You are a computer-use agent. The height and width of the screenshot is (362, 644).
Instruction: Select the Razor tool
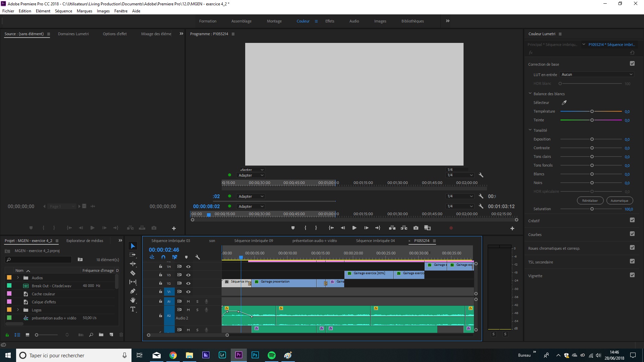tap(133, 273)
